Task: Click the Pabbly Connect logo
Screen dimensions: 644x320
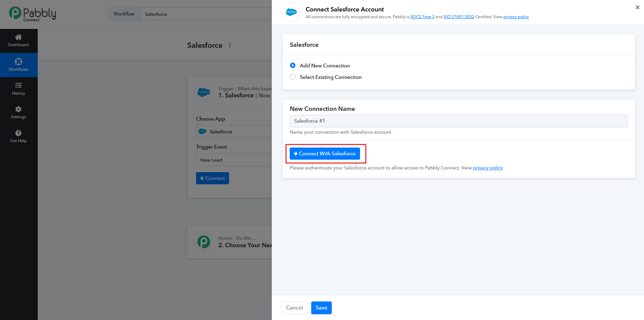Action: tap(32, 14)
